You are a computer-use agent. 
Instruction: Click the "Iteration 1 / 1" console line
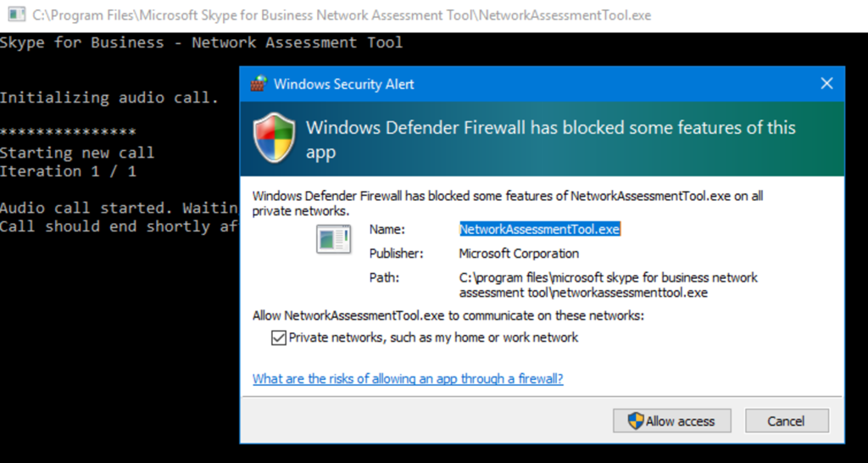click(68, 171)
